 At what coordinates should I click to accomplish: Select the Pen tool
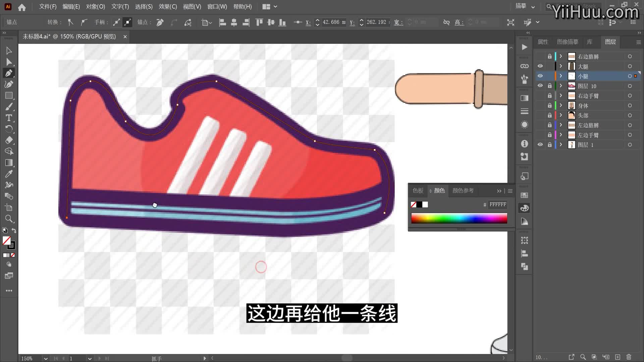tap(9, 73)
